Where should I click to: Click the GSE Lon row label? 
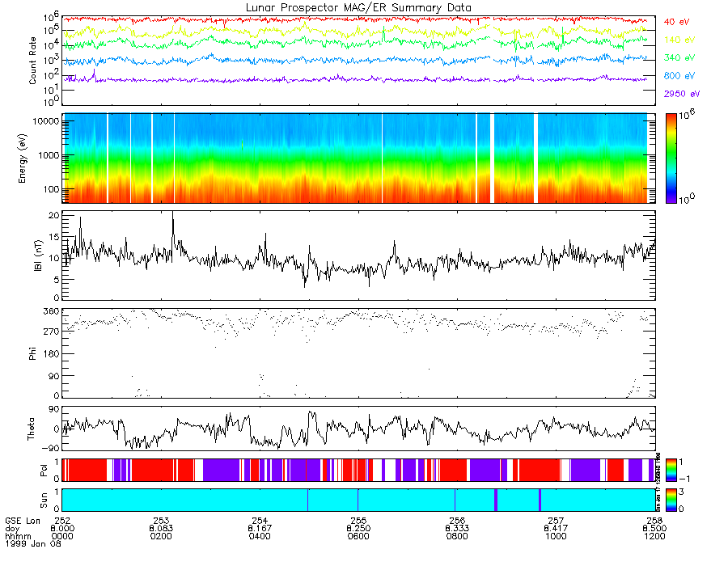click(x=23, y=521)
